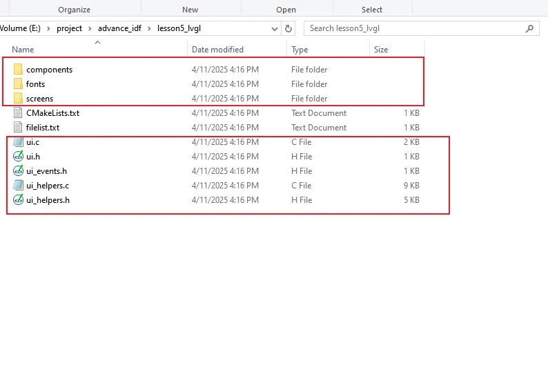This screenshot has width=548, height=392.
Task: Sort files by Type column header
Action: coord(300,50)
